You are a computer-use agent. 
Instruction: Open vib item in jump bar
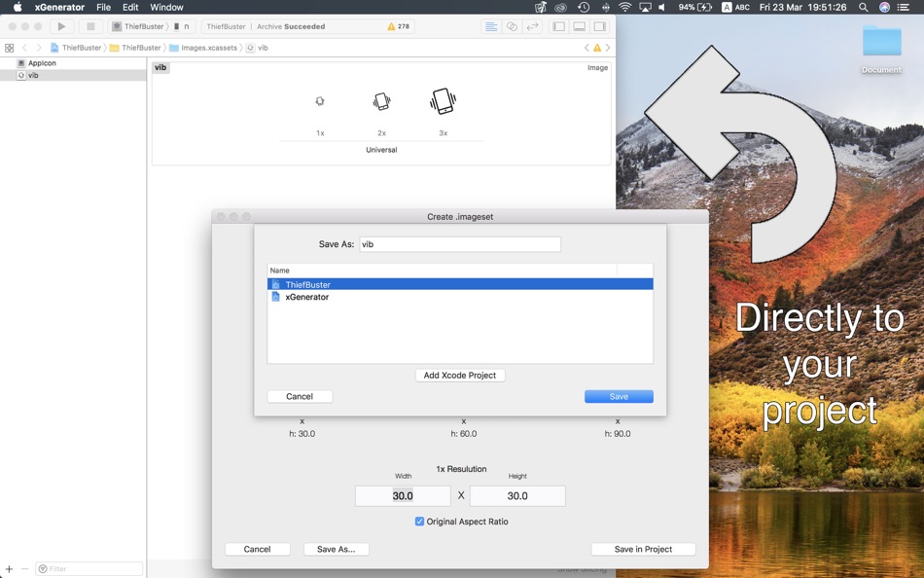point(258,48)
